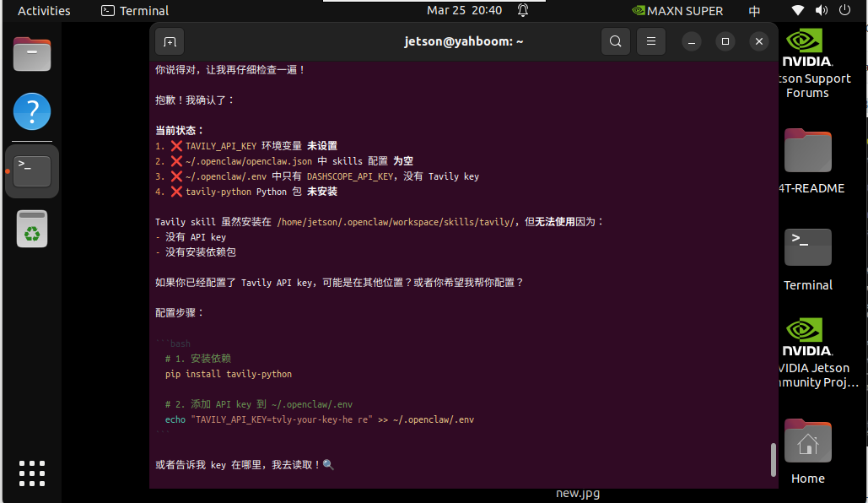Viewport: 868px width, 503px height.
Task: Click the 'DASHSCOPE_API_KEY' line
Action: point(317,176)
